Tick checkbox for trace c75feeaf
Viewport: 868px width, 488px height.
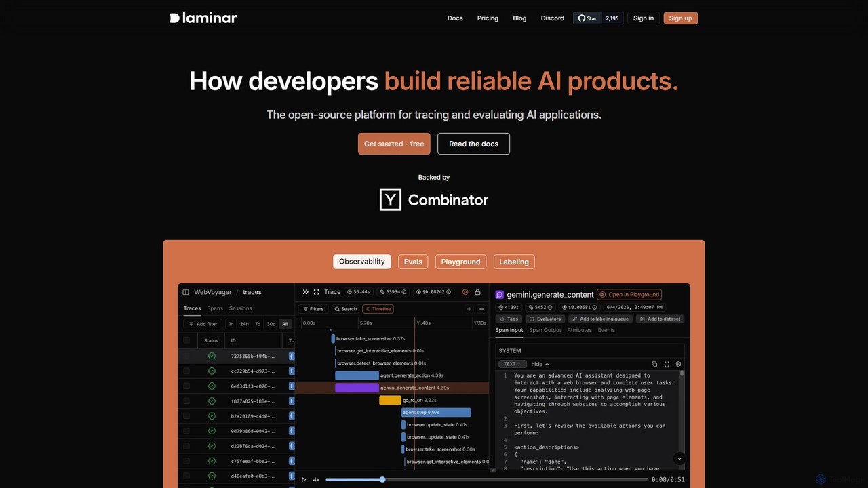[186, 461]
